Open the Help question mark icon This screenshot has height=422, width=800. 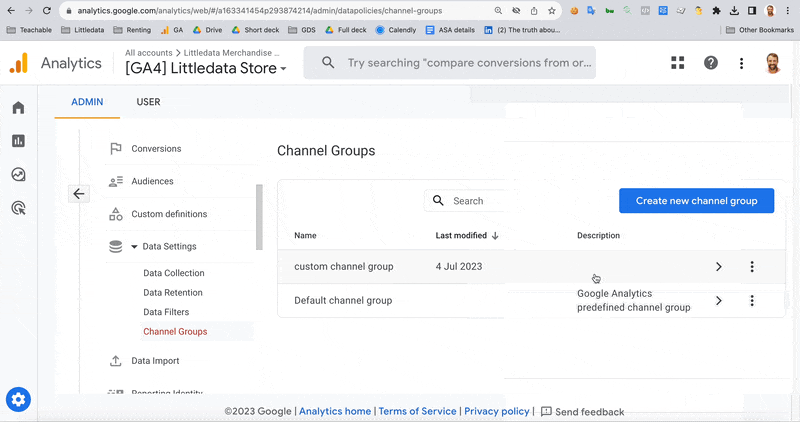pyautogui.click(x=711, y=63)
